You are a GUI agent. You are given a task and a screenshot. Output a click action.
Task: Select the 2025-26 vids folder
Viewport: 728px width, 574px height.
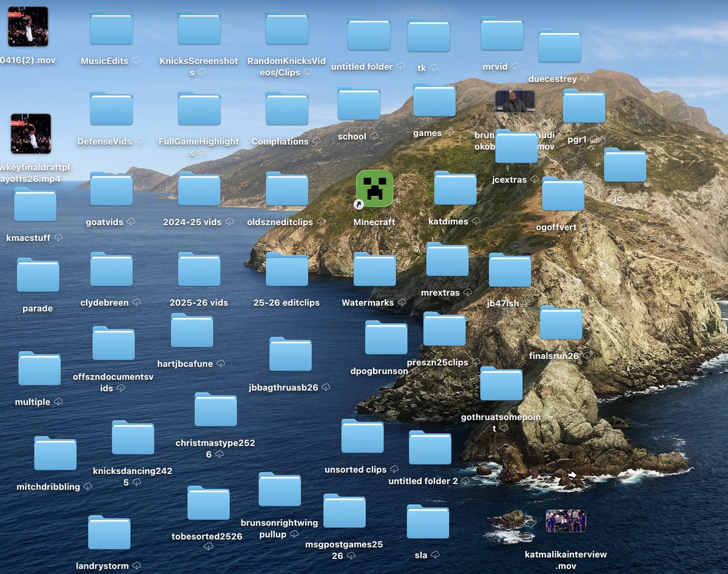[199, 269]
